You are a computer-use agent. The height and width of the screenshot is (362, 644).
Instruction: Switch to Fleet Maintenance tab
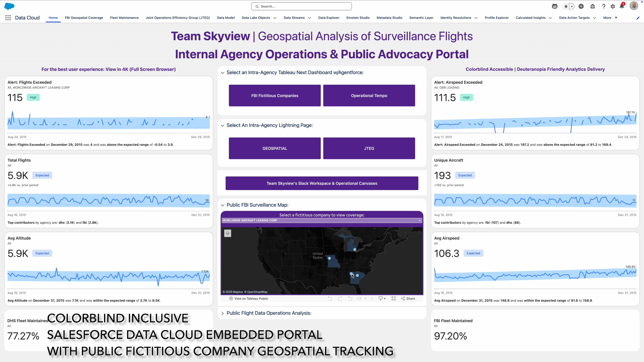point(124,18)
